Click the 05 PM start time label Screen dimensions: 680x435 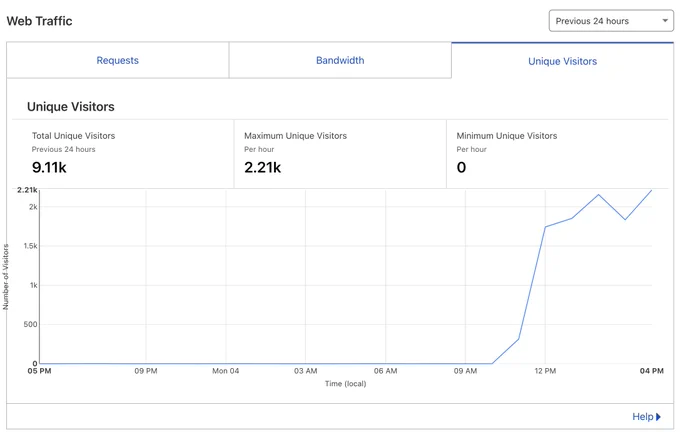pyautogui.click(x=39, y=371)
